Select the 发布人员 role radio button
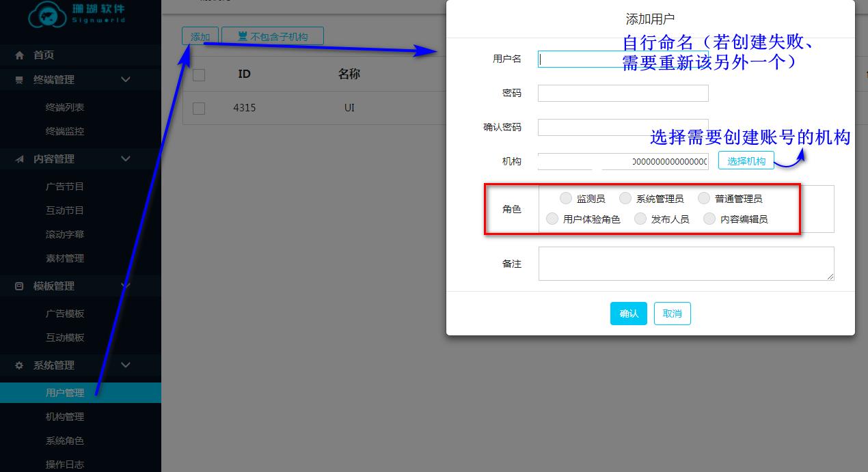868x472 pixels. pos(640,219)
